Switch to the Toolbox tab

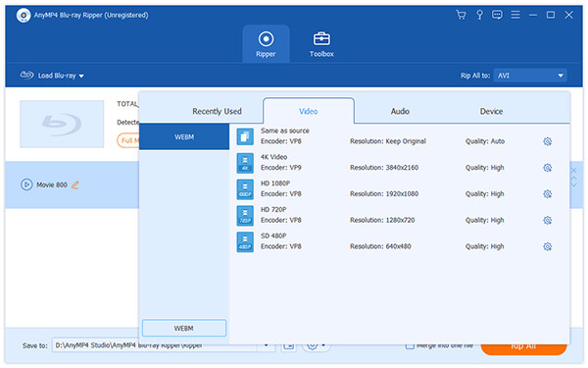click(321, 44)
